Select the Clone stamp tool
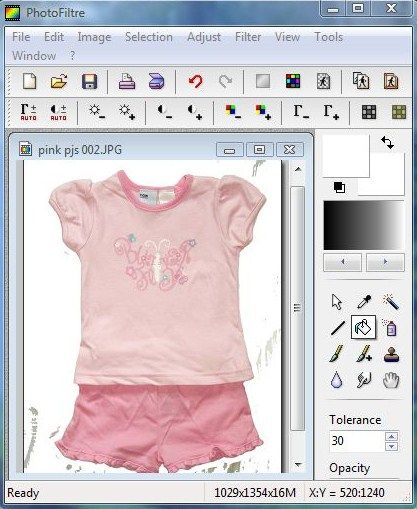The height and width of the screenshot is (509, 417). (x=391, y=354)
